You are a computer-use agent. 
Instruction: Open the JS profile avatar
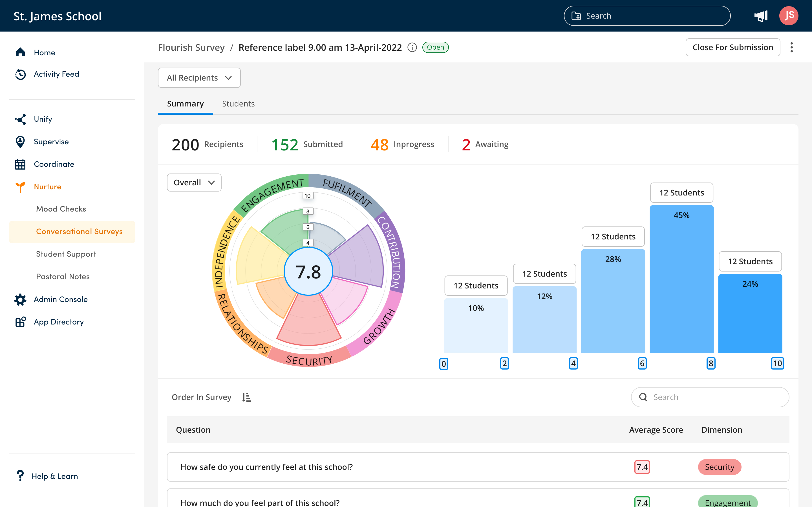click(x=789, y=15)
